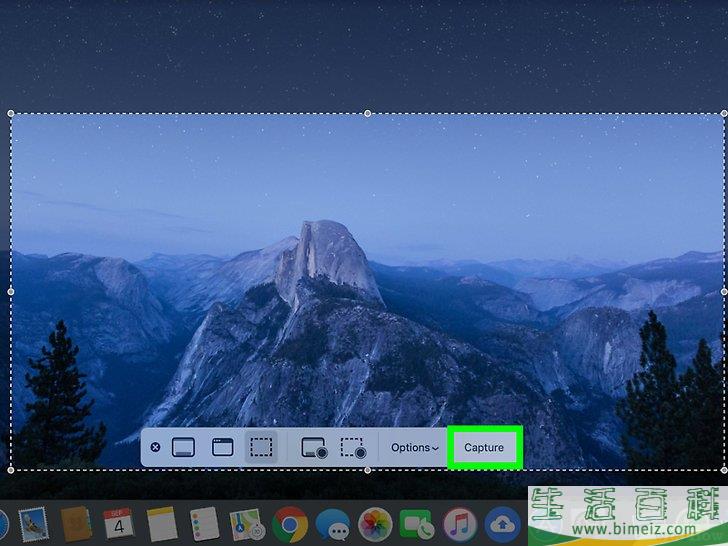Open Google Chrome from the Dock
The width and height of the screenshot is (728, 546).
[290, 524]
